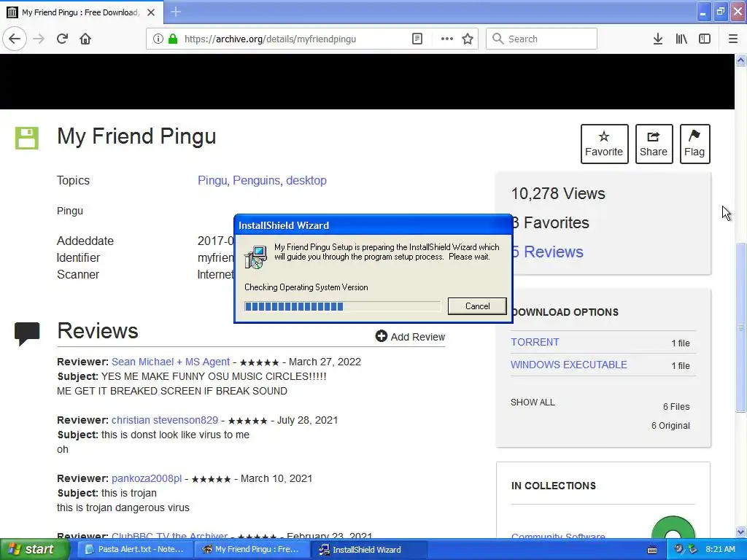This screenshot has height=560, width=747.
Task: Open the page actions three-dot menu
Action: pyautogui.click(x=447, y=39)
